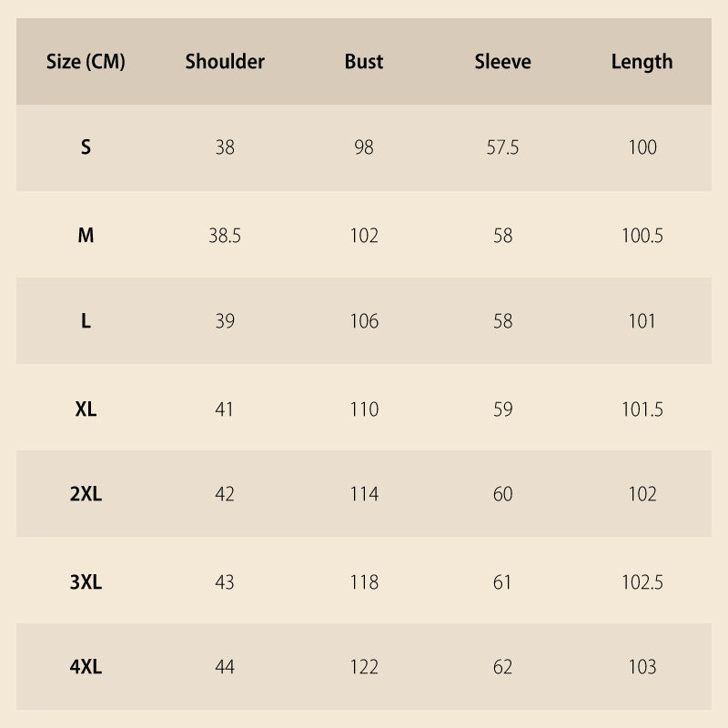Select the L size row label

86,321
